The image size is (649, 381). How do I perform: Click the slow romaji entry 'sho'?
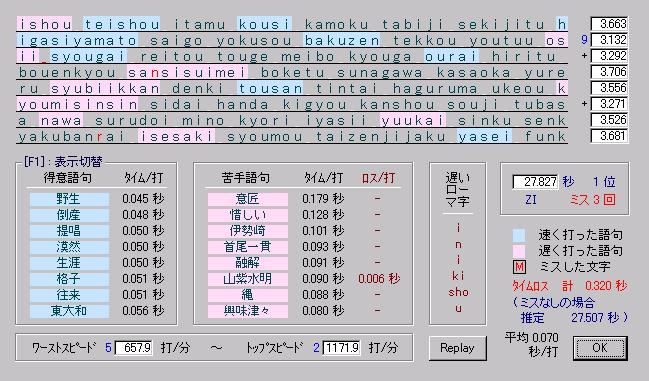(458, 292)
